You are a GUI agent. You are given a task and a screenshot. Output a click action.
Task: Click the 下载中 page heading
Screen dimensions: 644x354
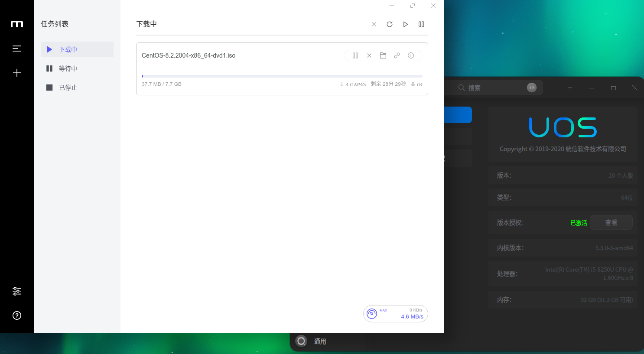[x=146, y=24]
